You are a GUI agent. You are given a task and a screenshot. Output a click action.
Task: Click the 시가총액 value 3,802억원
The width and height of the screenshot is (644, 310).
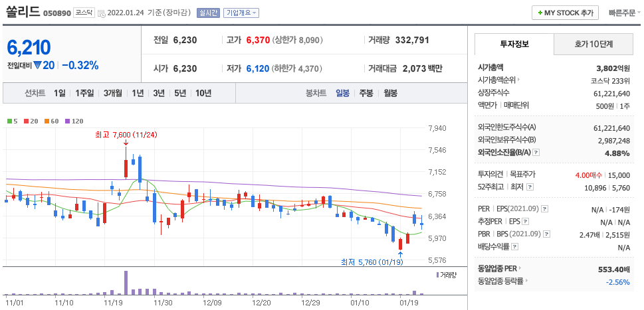coord(613,68)
